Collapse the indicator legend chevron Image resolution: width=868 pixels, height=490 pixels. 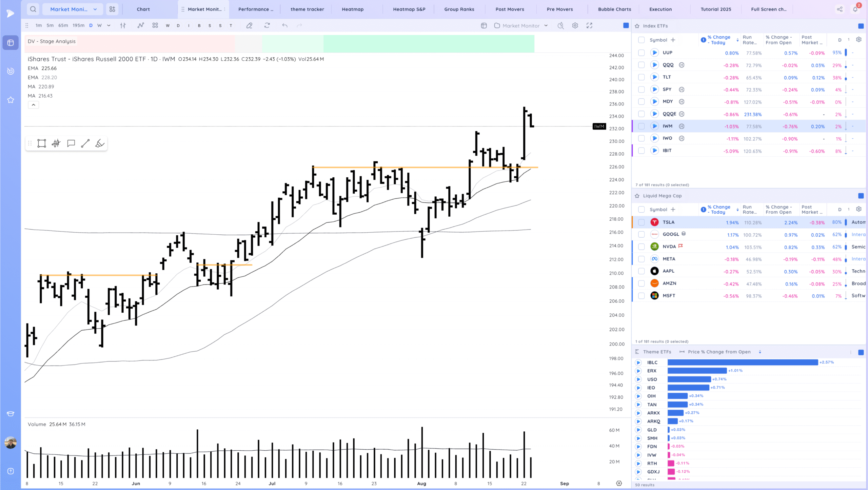(33, 105)
